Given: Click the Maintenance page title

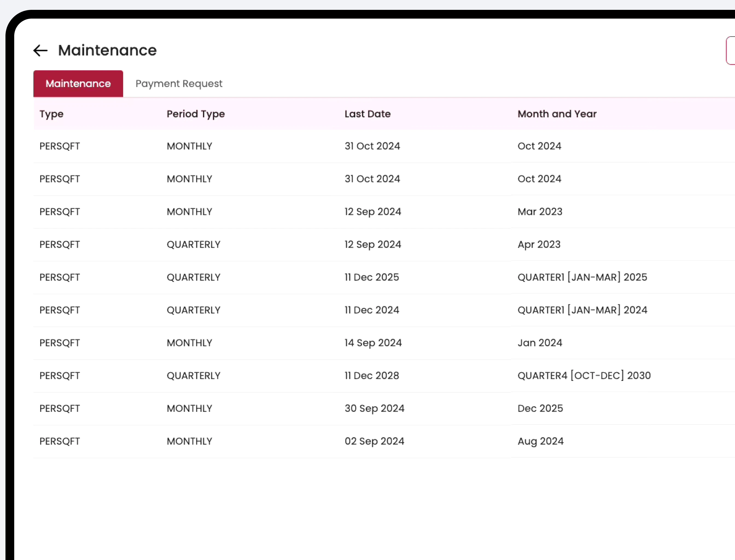Looking at the screenshot, I should pos(107,50).
